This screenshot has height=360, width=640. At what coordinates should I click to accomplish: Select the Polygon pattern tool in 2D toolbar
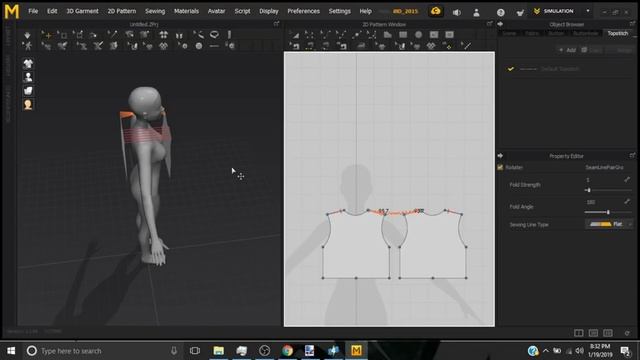[x=387, y=35]
